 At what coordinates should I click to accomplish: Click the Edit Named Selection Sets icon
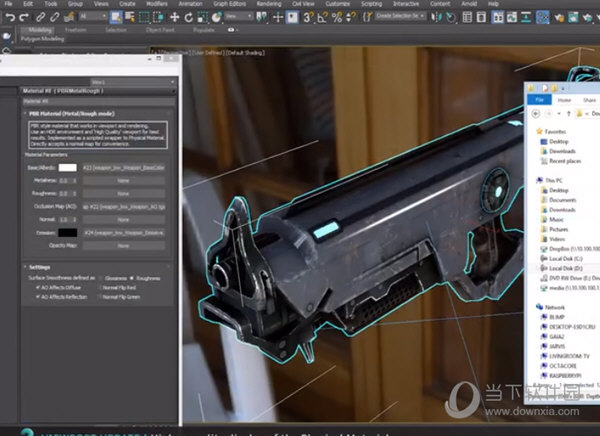point(367,17)
